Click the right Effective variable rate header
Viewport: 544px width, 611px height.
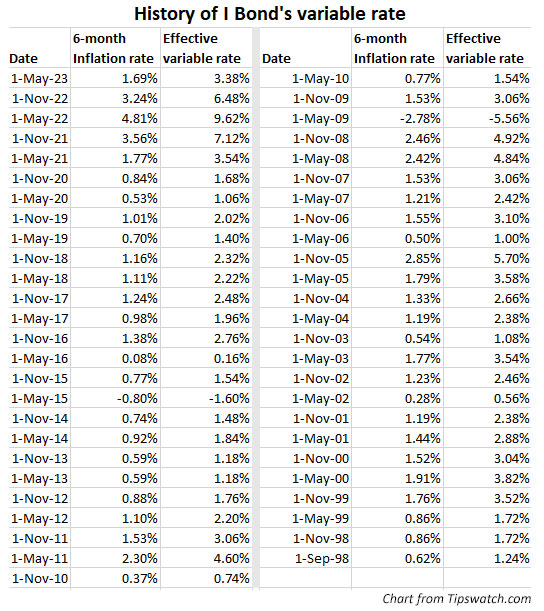pyautogui.click(x=485, y=48)
